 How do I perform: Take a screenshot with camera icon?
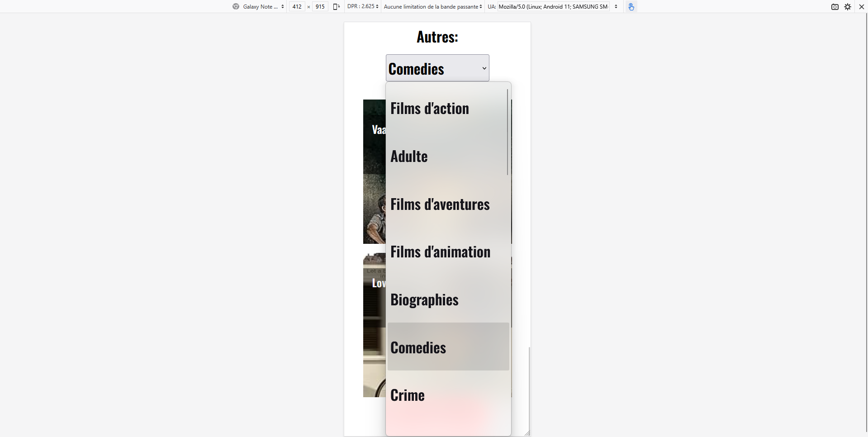tap(835, 7)
